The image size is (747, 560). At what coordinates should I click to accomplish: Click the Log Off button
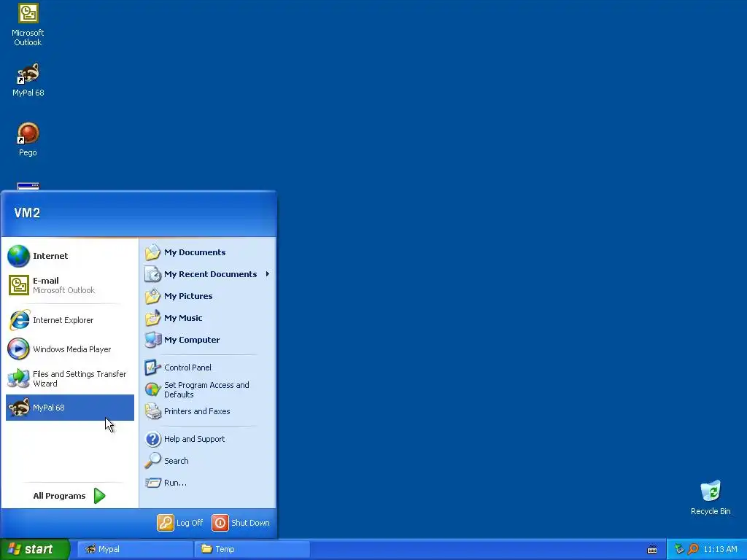point(180,523)
